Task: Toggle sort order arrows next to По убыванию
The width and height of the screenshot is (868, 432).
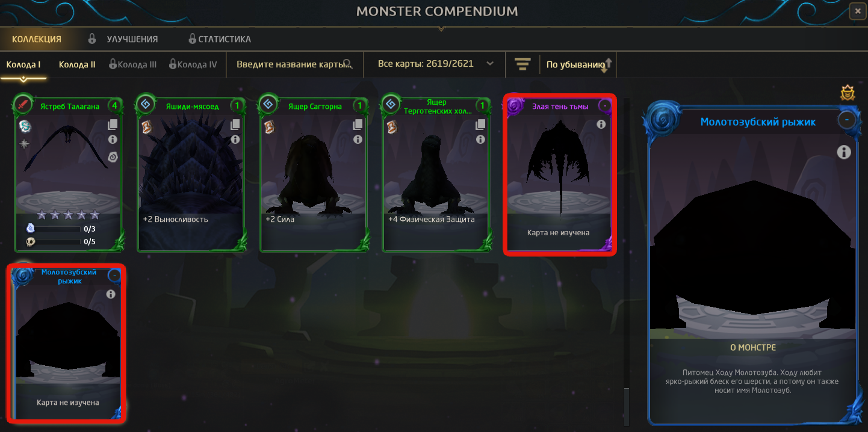Action: coord(607,65)
